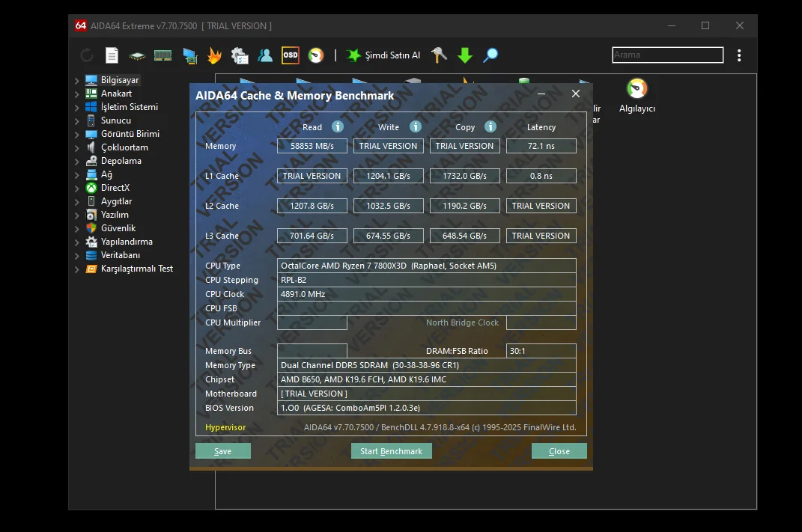This screenshot has width=802, height=532.
Task: Open the OSD panel icon
Action: click(x=290, y=55)
